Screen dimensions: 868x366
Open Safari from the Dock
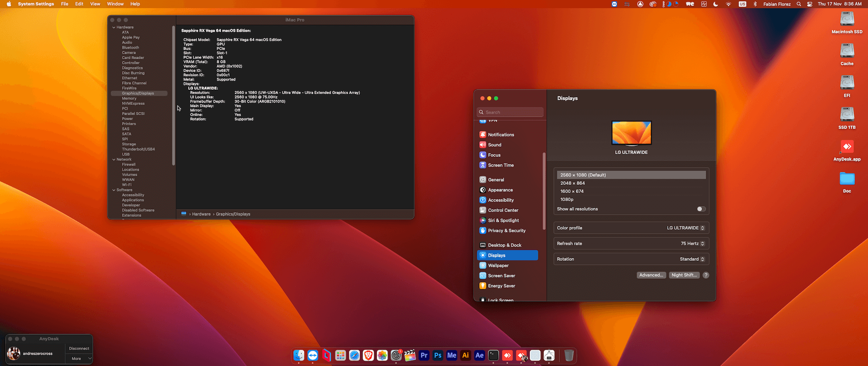(x=354, y=356)
